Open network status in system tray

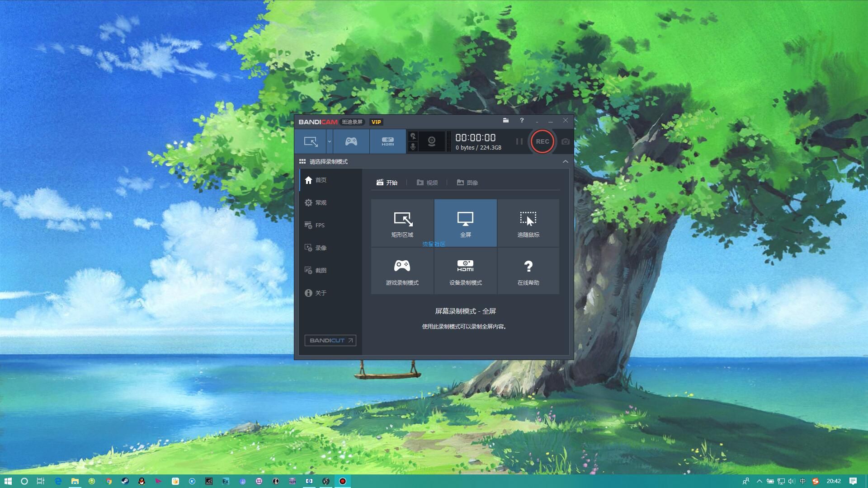coord(781,481)
